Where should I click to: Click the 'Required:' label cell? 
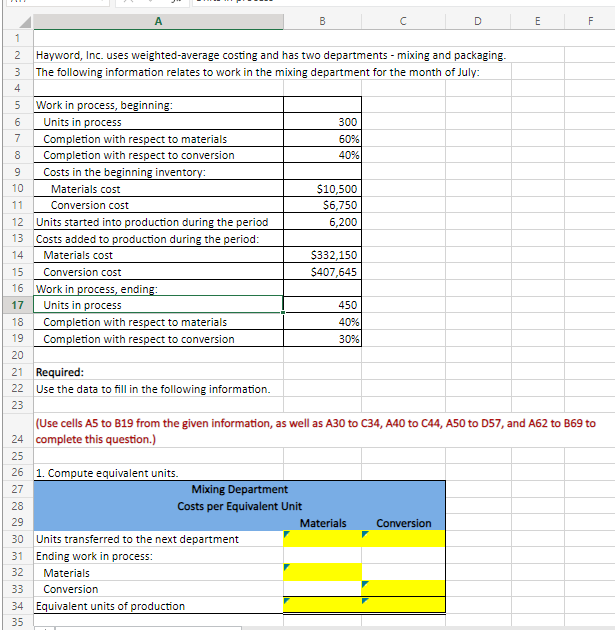tap(158, 372)
